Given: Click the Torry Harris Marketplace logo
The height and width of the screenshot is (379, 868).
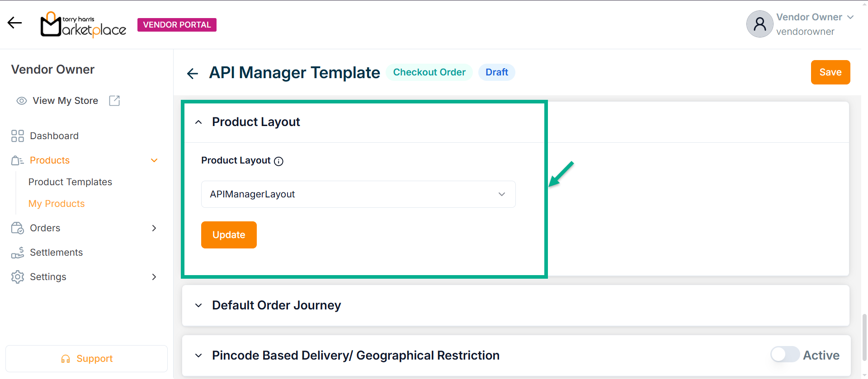Looking at the screenshot, I should pos(83,25).
